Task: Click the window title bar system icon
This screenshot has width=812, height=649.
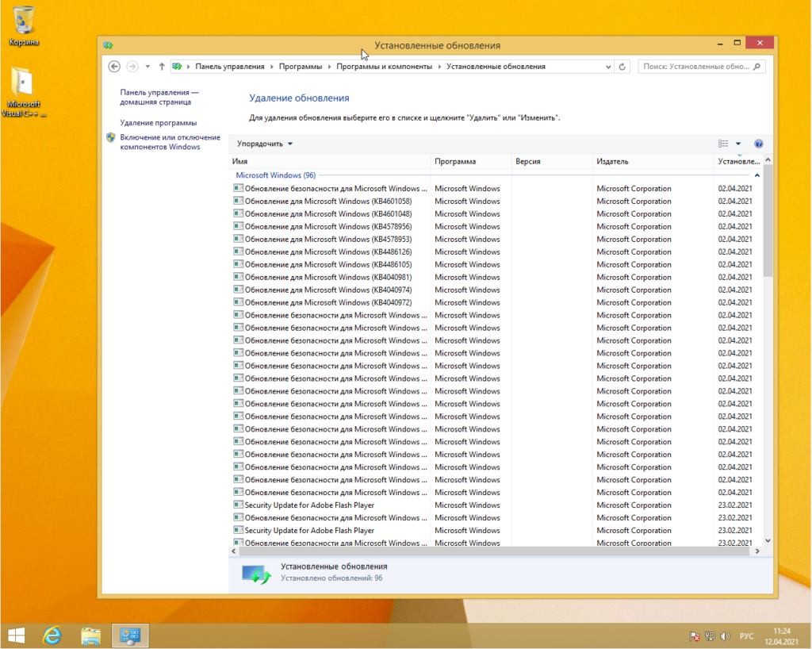Action: coord(108,45)
